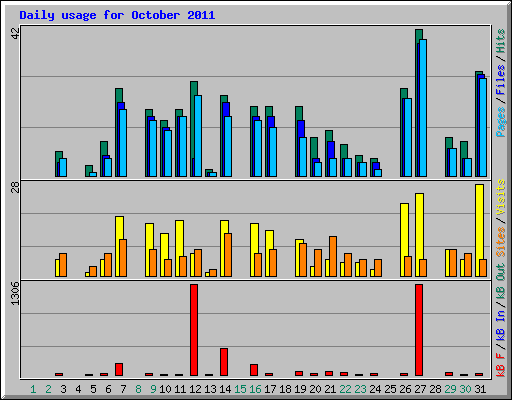Select the "Visits" legend label
The image size is (512, 400).
tap(500, 197)
